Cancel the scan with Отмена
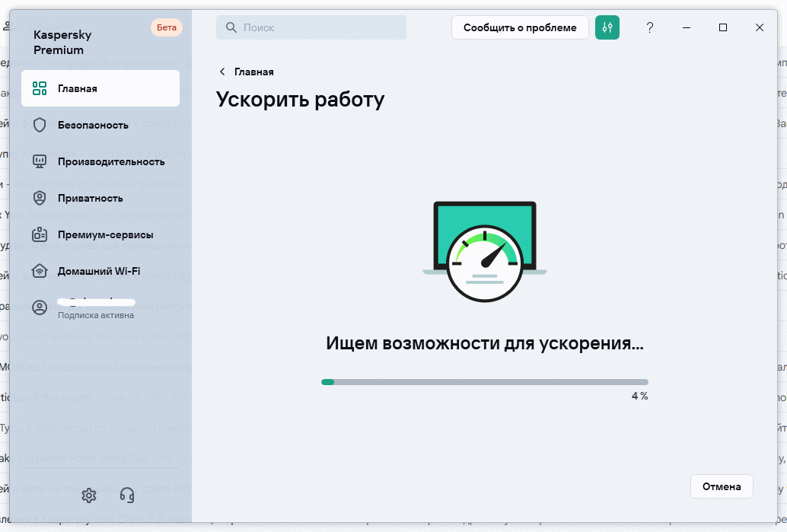Image resolution: width=787 pixels, height=532 pixels. (x=722, y=486)
